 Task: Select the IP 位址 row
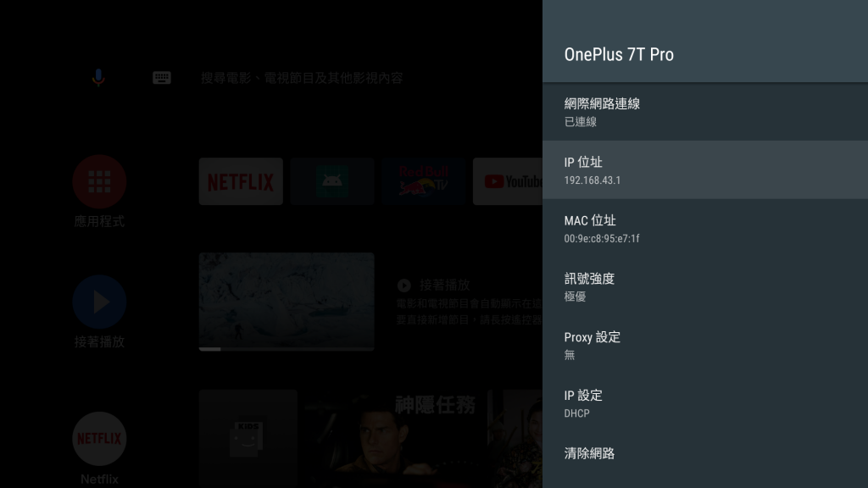tap(704, 169)
